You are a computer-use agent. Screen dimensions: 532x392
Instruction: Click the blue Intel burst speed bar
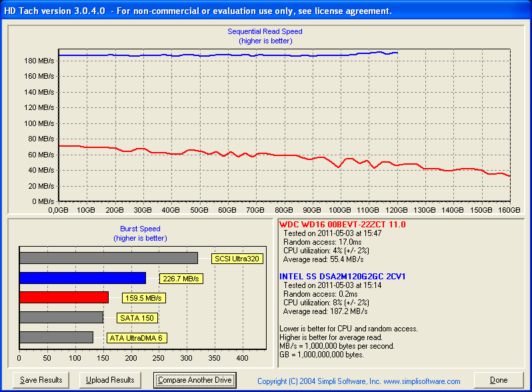82,278
